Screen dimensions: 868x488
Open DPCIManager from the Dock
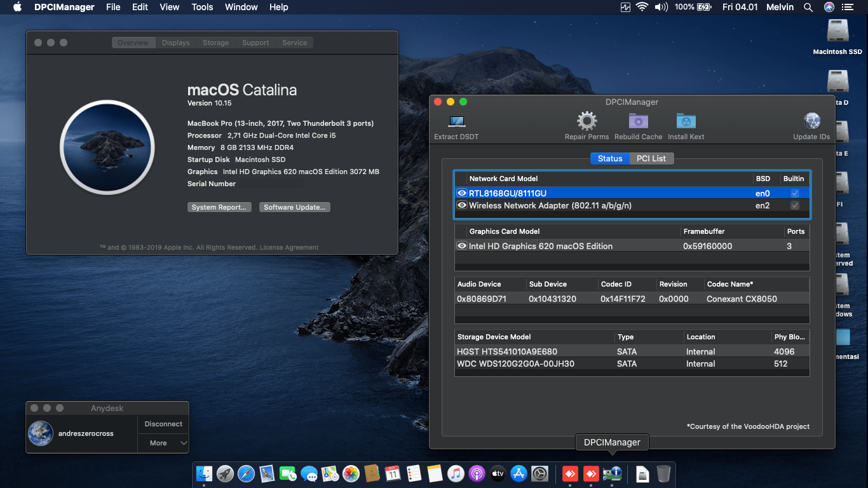612,473
